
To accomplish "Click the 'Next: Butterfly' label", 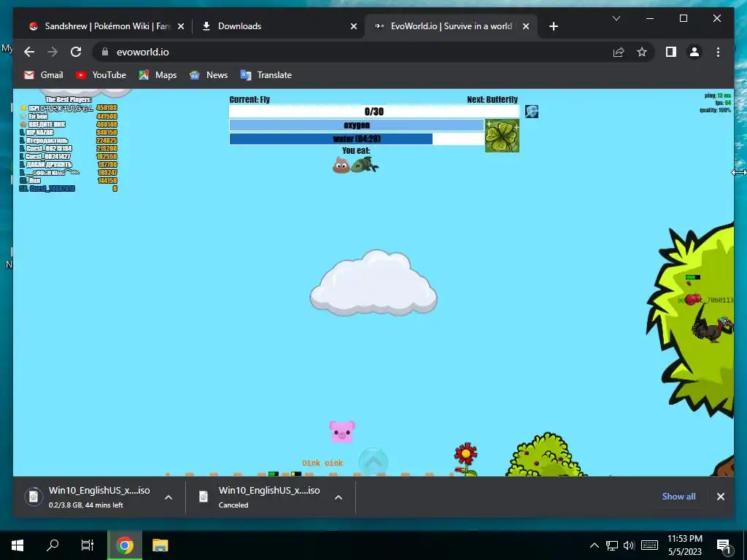I will tap(492, 99).
